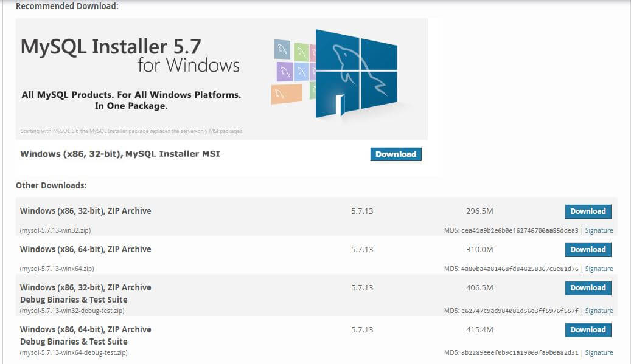Image resolution: width=631 pixels, height=364 pixels.
Task: Open Signature link for mysql-5.7.13-winx64.zip
Action: 599,269
